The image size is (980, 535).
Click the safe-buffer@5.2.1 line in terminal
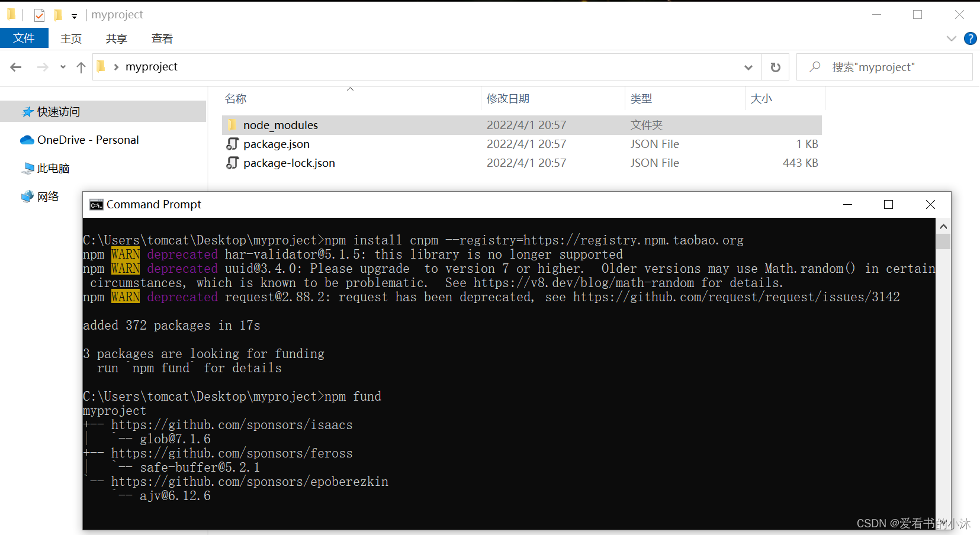200,468
